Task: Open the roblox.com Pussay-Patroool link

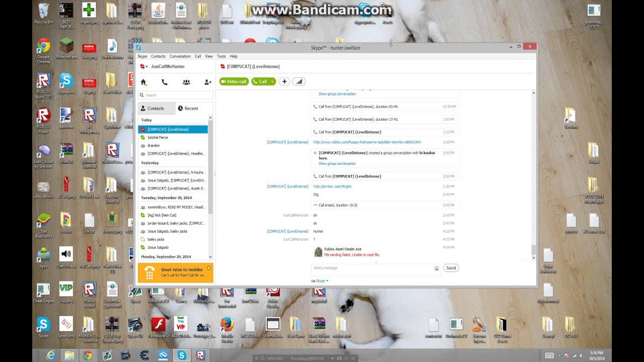Action: 367,142
